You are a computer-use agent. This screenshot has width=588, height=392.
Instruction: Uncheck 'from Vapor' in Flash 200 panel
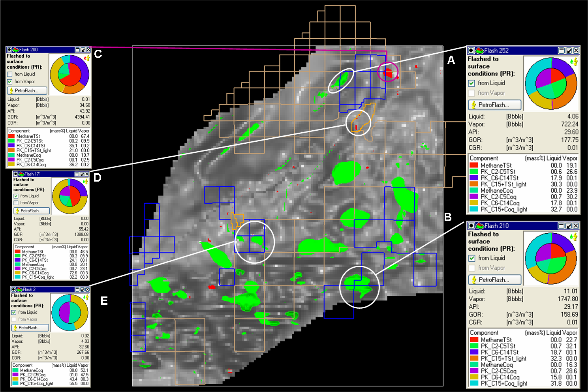tap(10, 82)
